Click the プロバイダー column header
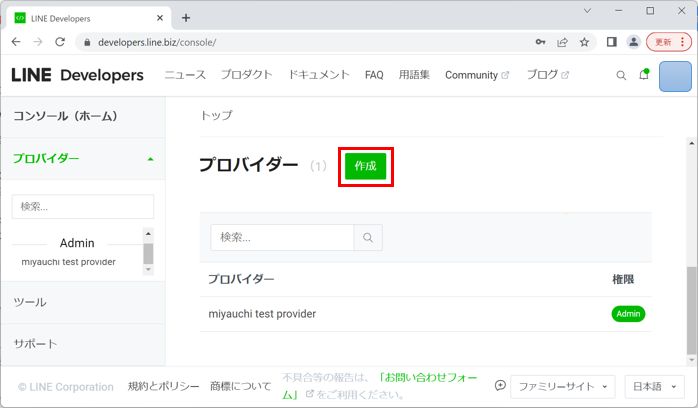Screen dimensions: 698x408 (241, 279)
